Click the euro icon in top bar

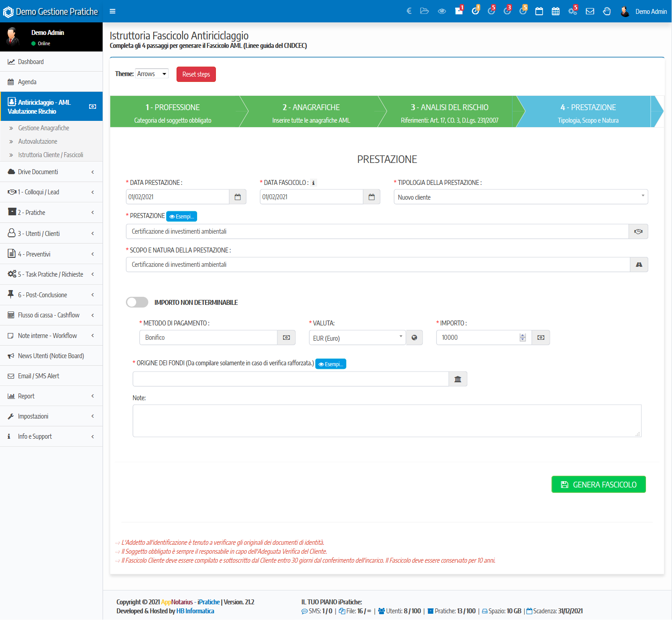[x=409, y=11]
